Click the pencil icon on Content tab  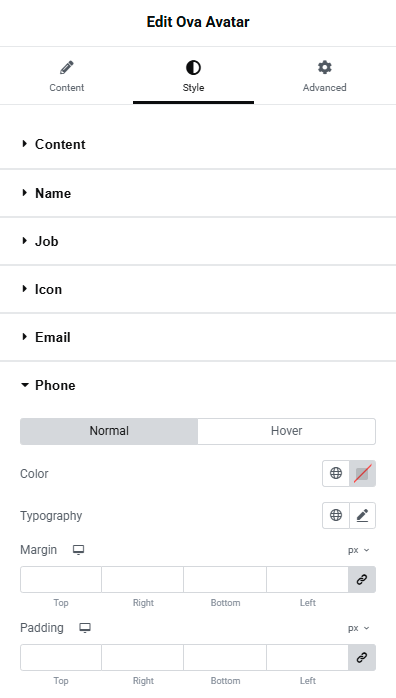pos(67,68)
